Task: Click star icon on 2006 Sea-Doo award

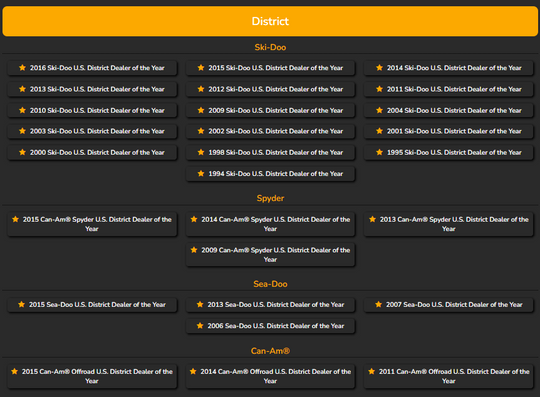Action: tap(200, 326)
